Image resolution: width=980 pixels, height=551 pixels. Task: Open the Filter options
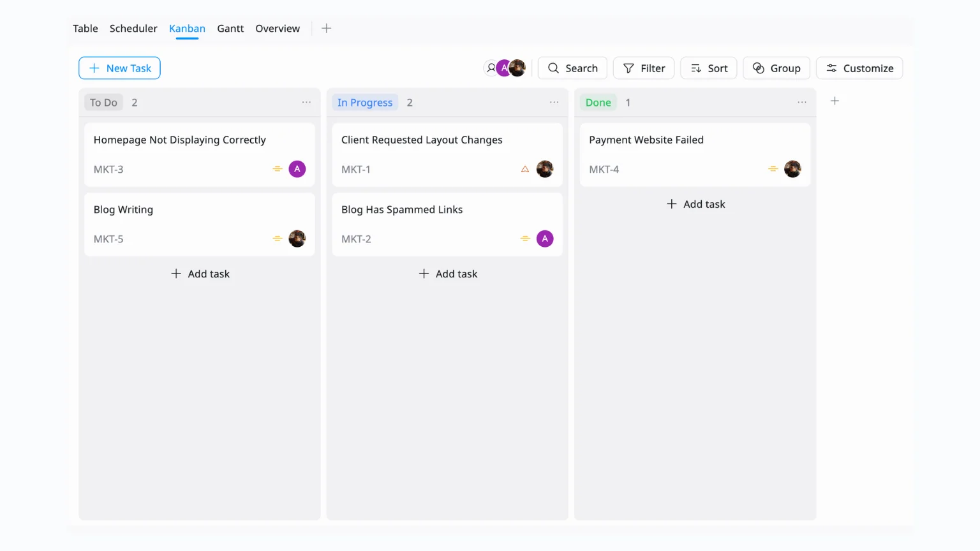coord(644,68)
